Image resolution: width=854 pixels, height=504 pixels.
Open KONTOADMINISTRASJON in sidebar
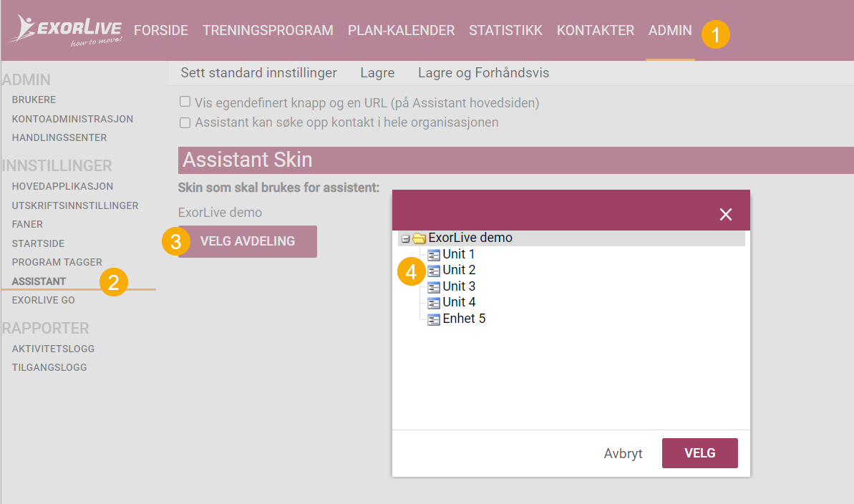[72, 119]
